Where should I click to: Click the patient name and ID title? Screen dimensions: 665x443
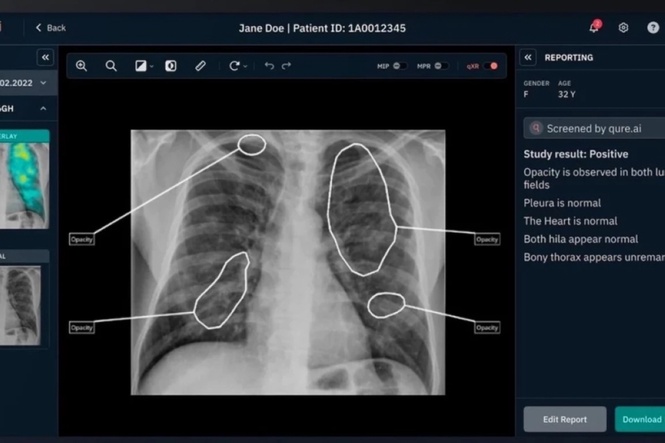point(322,28)
